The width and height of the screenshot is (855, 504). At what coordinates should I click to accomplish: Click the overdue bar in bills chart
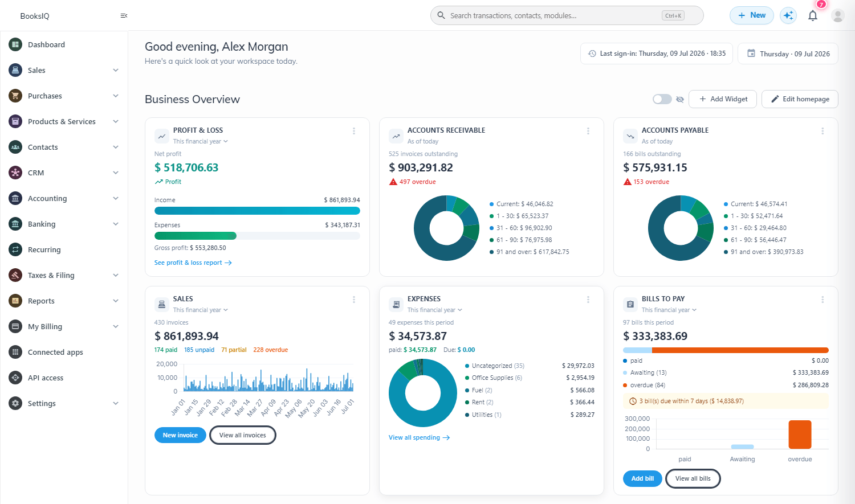click(800, 435)
